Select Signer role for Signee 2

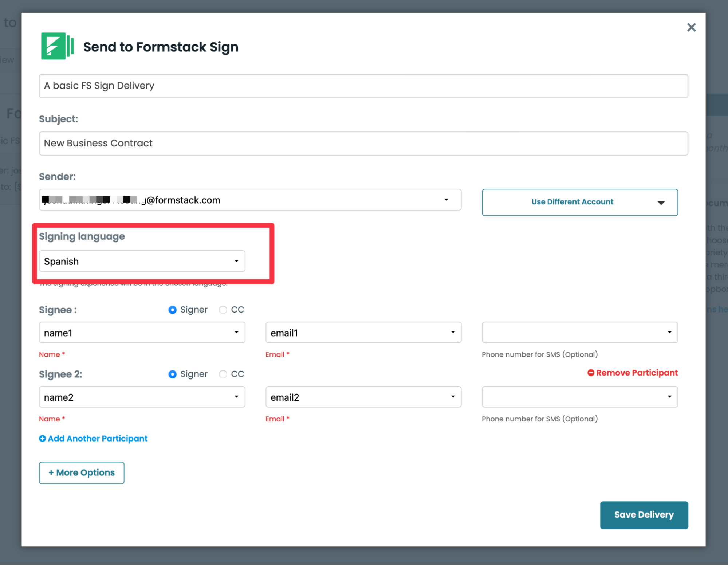[173, 374]
